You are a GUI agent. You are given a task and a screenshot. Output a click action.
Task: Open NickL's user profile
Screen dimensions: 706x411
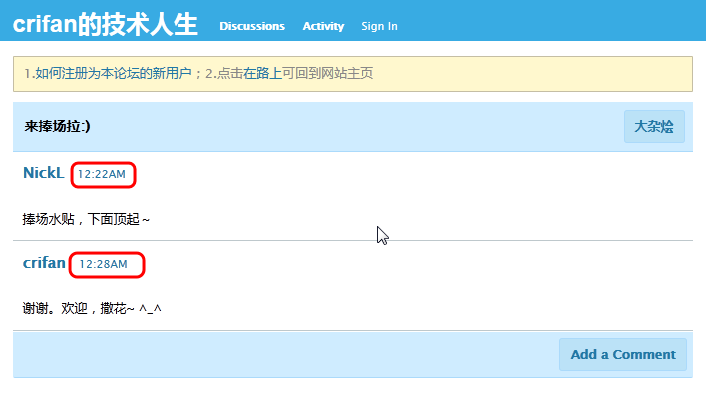tap(44, 173)
